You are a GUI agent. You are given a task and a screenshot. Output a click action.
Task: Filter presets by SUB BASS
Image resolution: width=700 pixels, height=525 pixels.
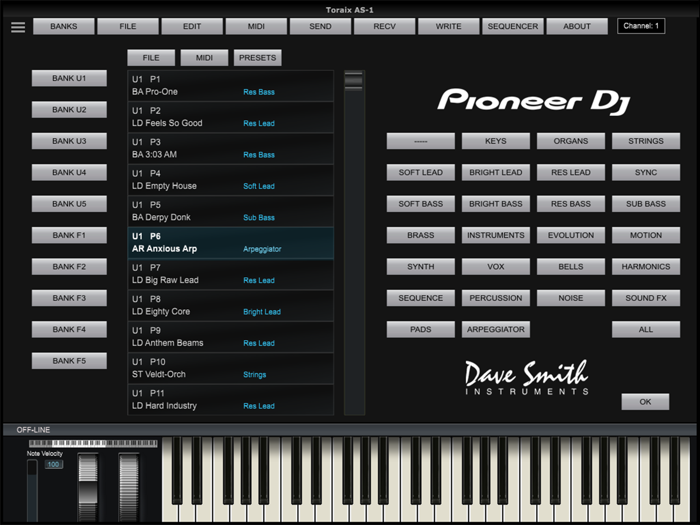pyautogui.click(x=646, y=204)
